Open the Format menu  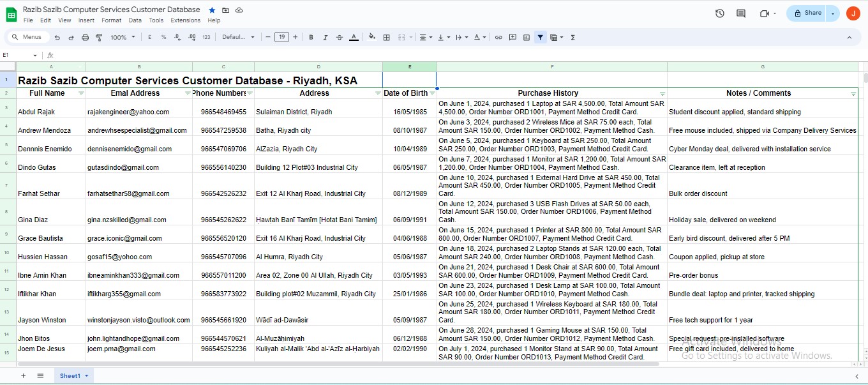[x=111, y=20]
